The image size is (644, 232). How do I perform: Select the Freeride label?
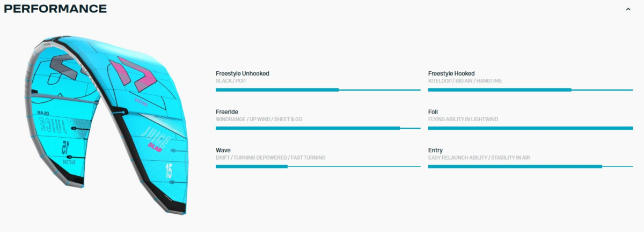(227, 111)
